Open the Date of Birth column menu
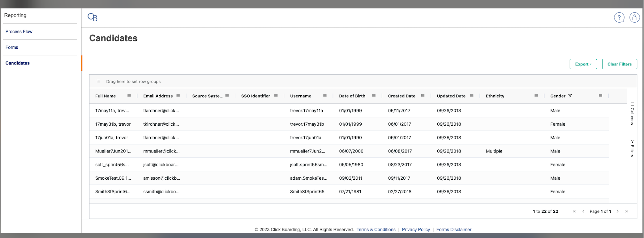This screenshot has width=644, height=238. (374, 96)
